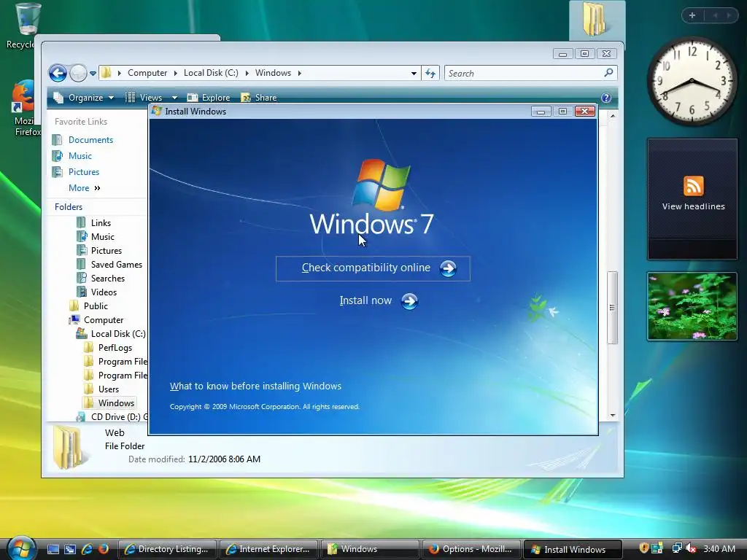
Task: Collapse the Folders pane header
Action: (x=68, y=206)
